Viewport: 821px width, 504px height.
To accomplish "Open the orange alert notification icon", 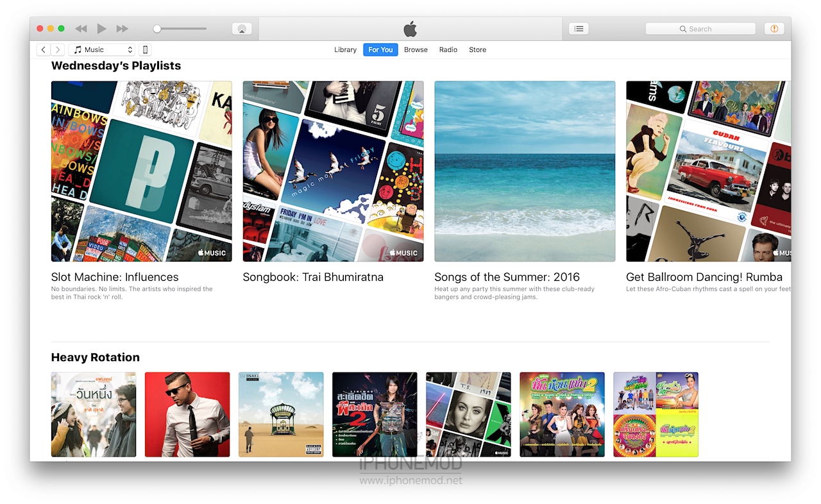I will tap(774, 29).
